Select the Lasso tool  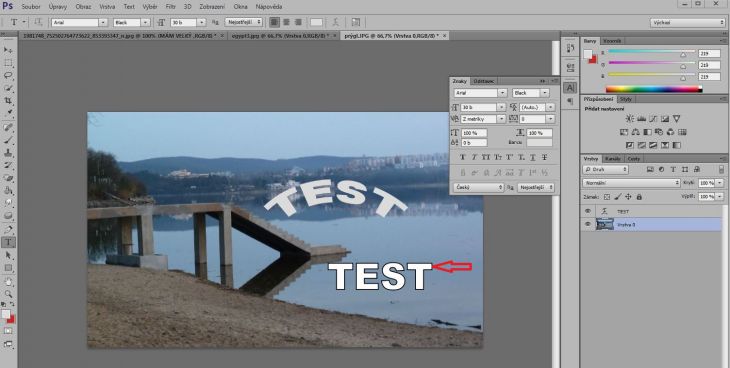[x=8, y=75]
